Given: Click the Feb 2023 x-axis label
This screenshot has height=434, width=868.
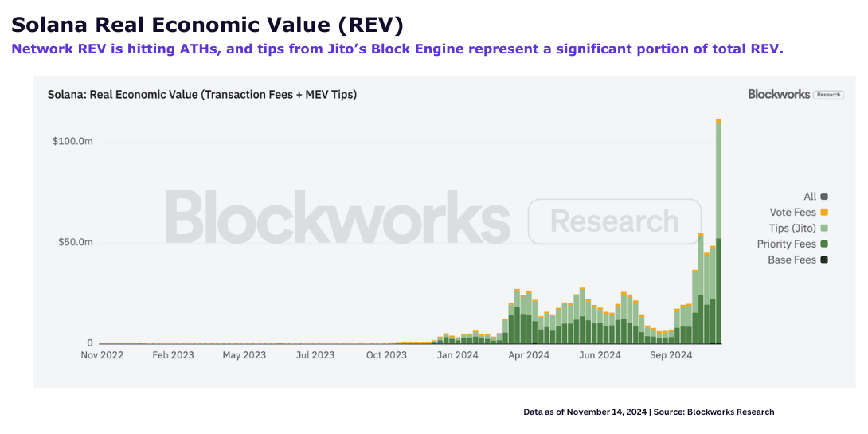Looking at the screenshot, I should [174, 355].
